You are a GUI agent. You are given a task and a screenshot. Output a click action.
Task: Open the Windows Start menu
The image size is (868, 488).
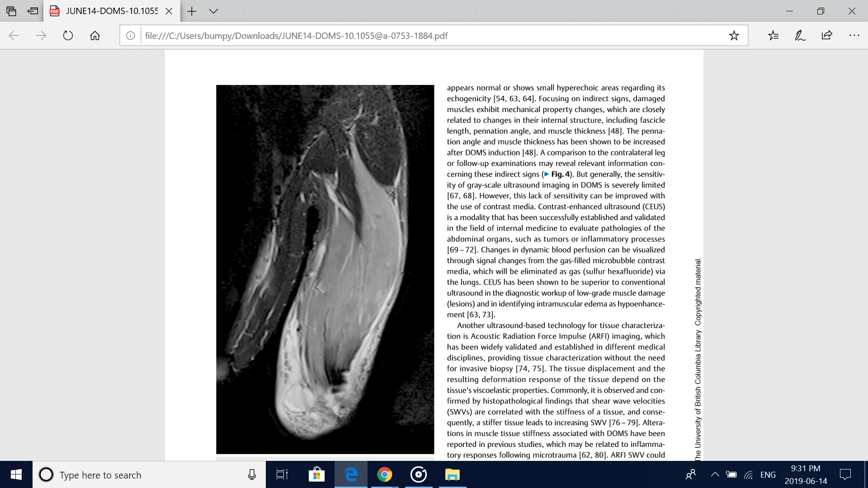16,474
